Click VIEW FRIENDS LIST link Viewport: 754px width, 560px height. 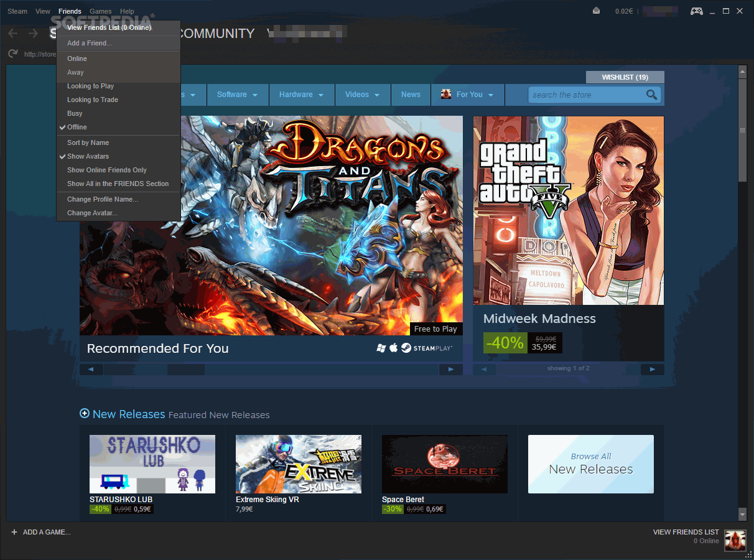(x=686, y=532)
